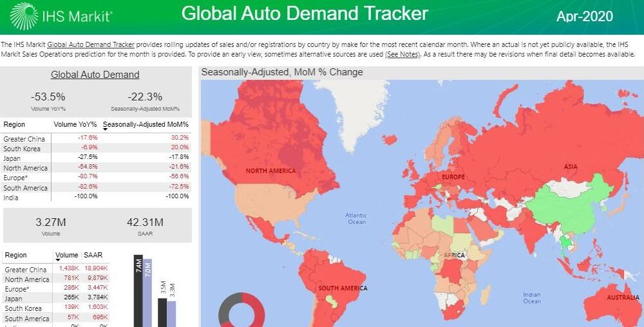Viewport: 644px width, 327px height.
Task: Select Europe*'s -80.7% YoY value
Action: pos(88,176)
